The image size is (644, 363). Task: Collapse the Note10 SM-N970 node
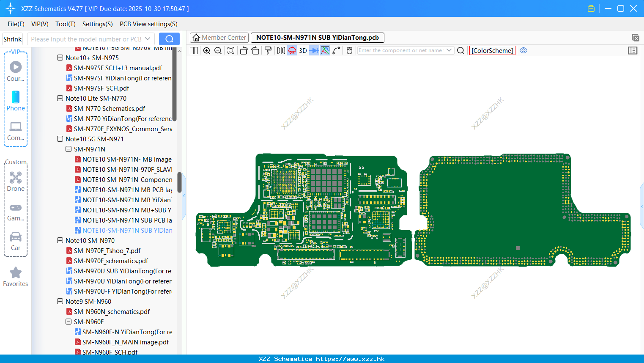click(x=60, y=240)
